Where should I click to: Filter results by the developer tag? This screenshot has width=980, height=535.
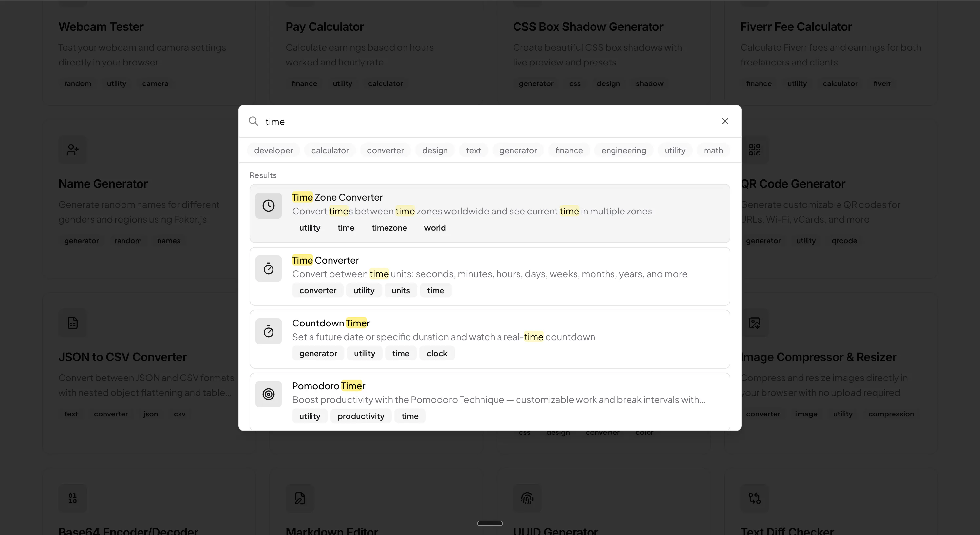[x=273, y=150]
